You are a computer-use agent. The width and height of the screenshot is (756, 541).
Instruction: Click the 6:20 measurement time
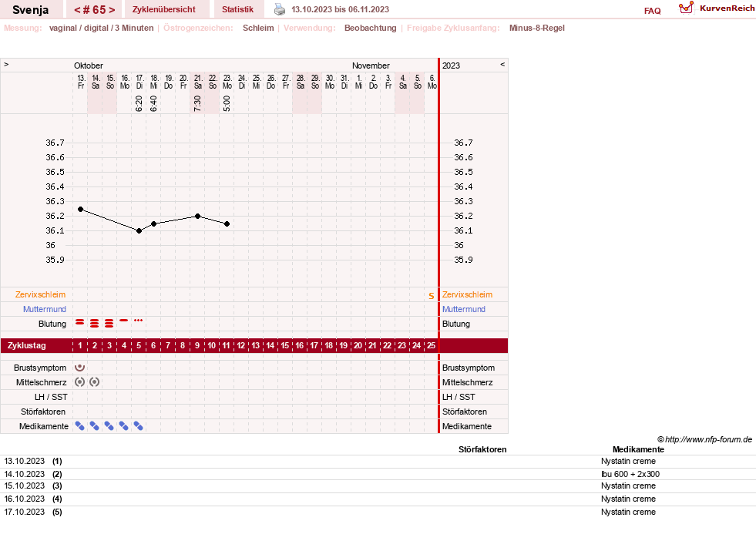(139, 103)
